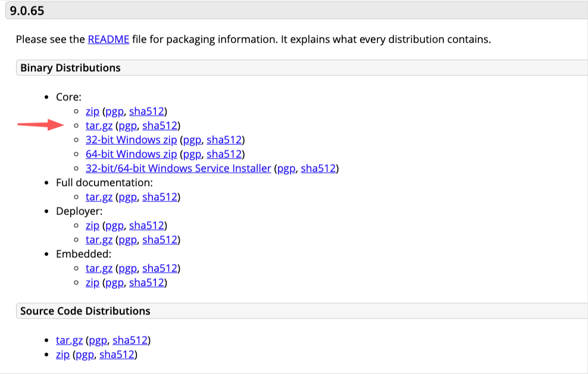Open sha512 for 32-bit Windows zip
Screen dimensions: 588x374
coord(224,140)
